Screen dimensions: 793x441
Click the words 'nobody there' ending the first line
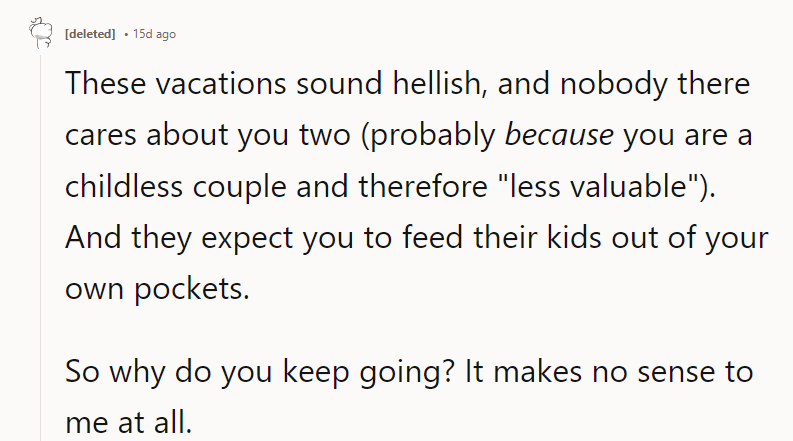click(x=654, y=83)
